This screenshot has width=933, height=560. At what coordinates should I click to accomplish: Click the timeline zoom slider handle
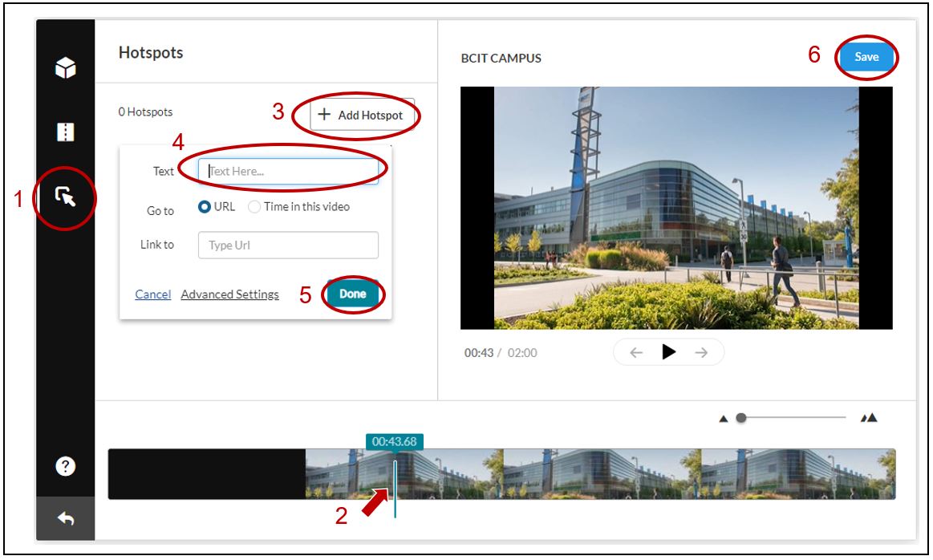click(741, 418)
